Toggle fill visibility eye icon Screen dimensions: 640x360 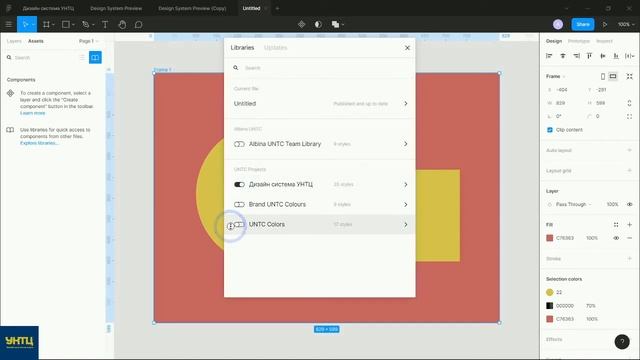pyautogui.click(x=616, y=238)
